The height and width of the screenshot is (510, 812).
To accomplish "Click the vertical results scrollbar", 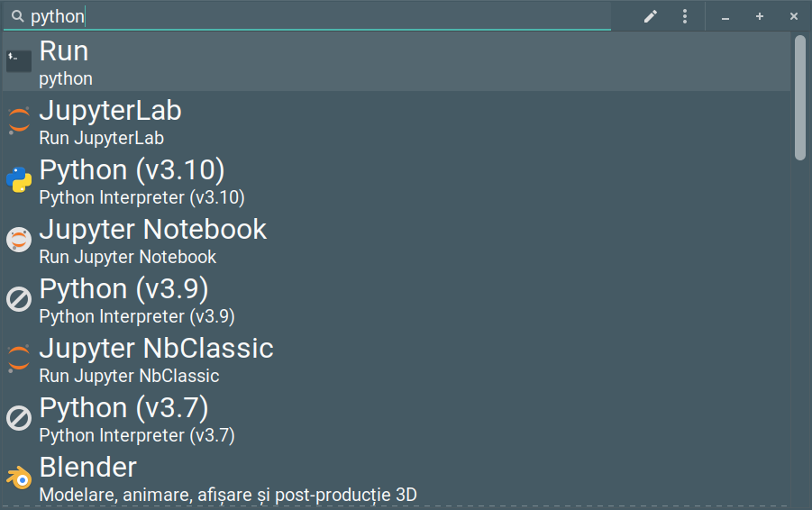I will pos(800,97).
